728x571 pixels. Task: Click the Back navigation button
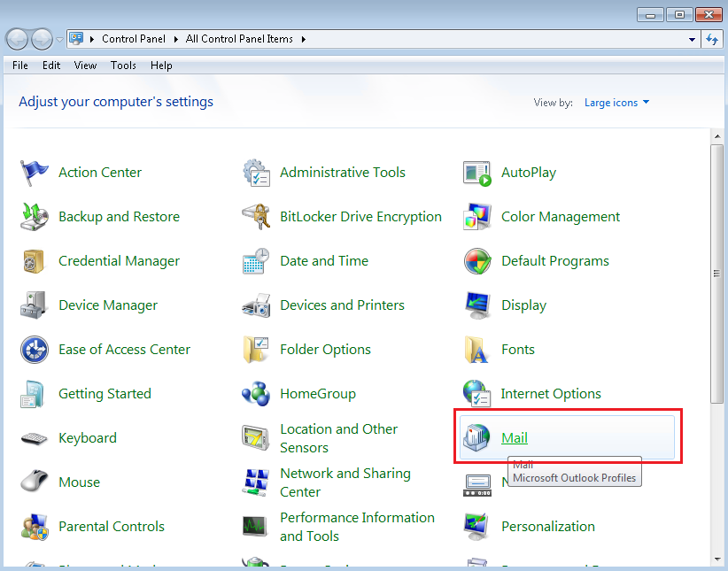17,39
